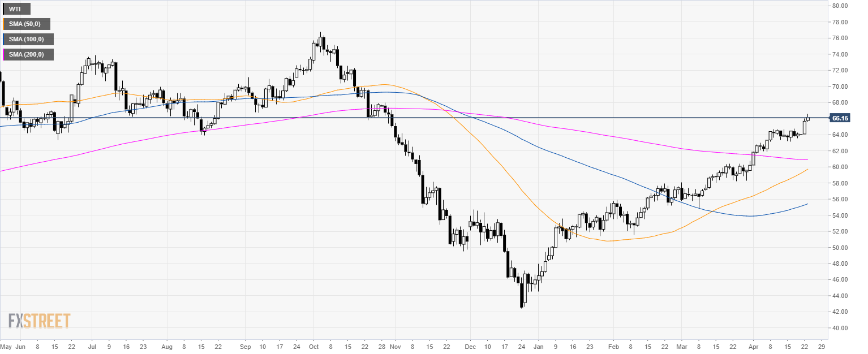Click the black WTI color marker

(3, 9)
